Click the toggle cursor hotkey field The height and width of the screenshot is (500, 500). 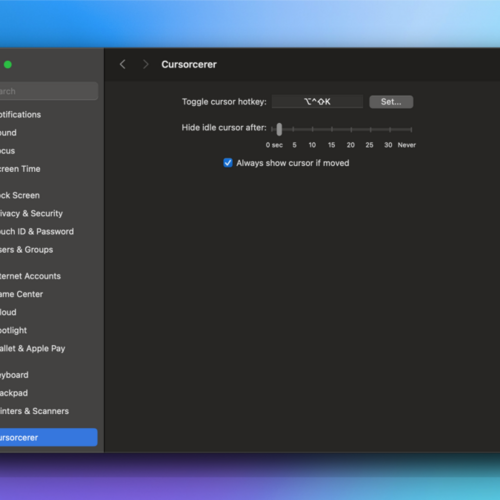click(x=317, y=102)
